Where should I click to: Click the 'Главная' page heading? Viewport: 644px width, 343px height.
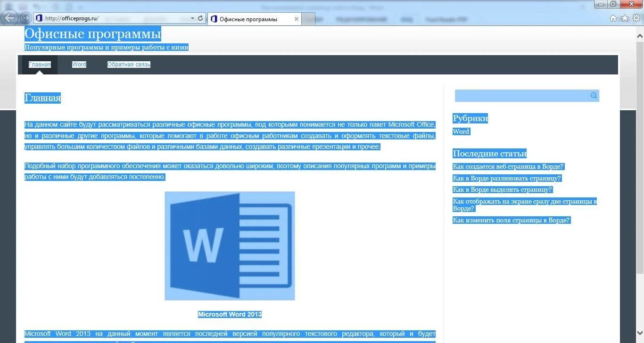click(43, 98)
